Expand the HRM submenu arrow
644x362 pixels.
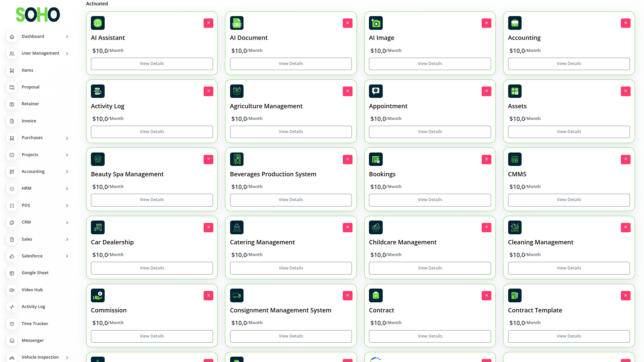67,189
